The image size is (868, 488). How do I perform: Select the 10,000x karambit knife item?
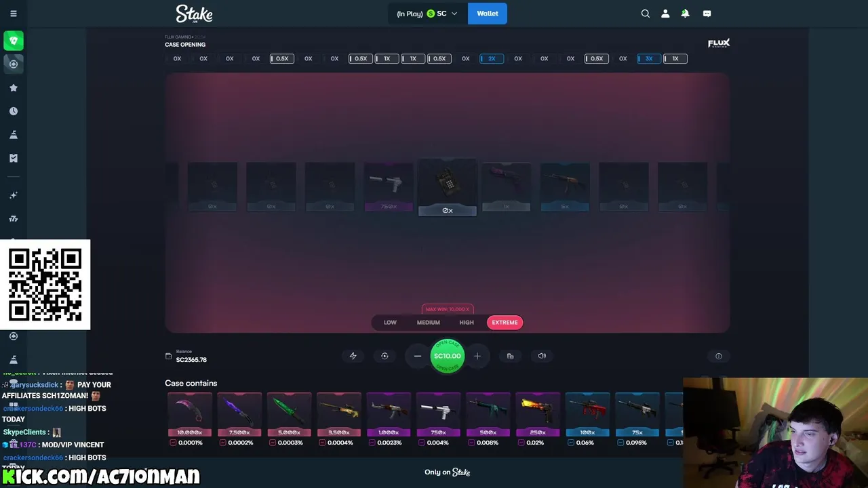coord(190,414)
